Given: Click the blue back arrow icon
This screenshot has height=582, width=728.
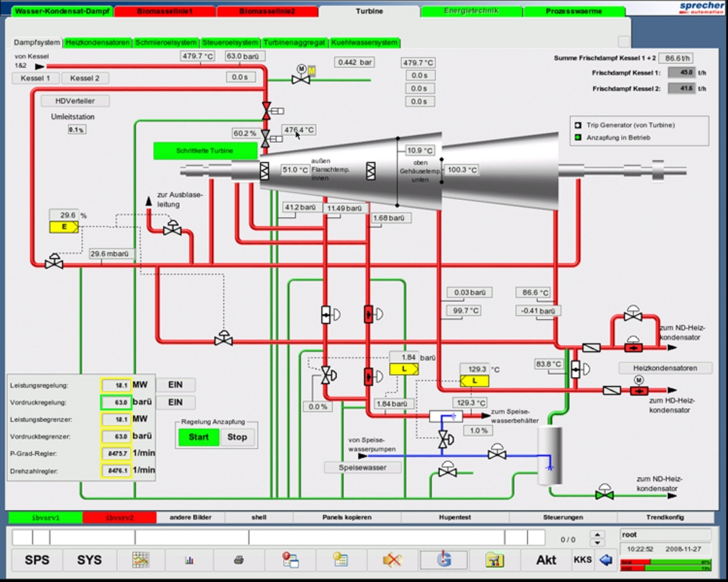Looking at the screenshot, I should click(x=605, y=560).
